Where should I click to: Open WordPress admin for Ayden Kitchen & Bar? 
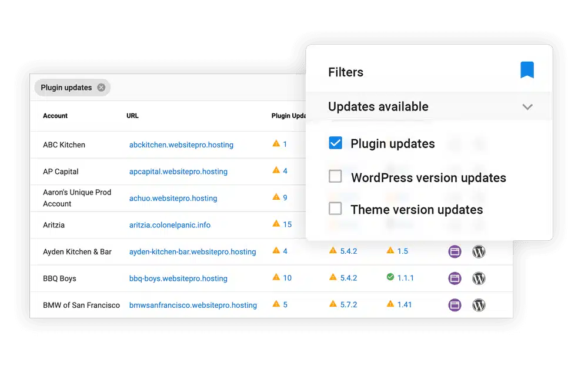coord(479,251)
